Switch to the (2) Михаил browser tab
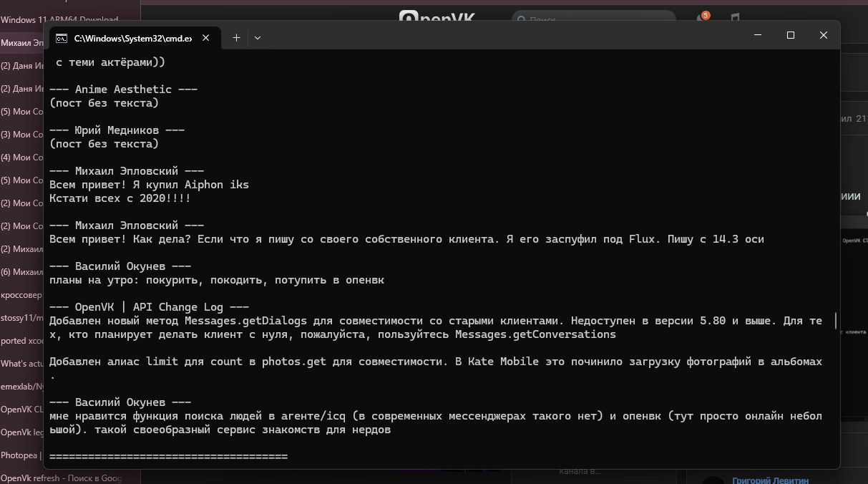This screenshot has width=868, height=484. [23, 249]
